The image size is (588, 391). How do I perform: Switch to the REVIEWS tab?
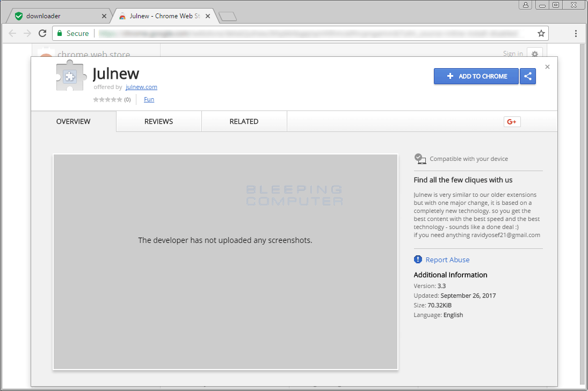(x=158, y=121)
